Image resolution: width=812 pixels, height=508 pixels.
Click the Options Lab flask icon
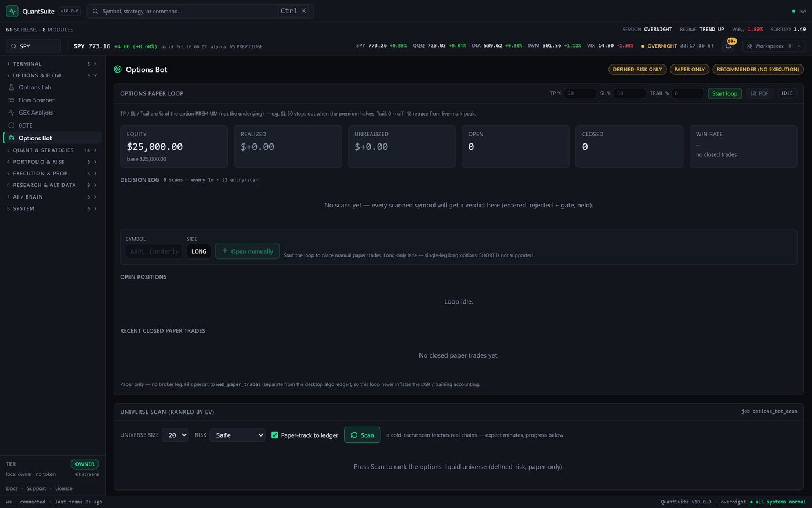(x=12, y=87)
